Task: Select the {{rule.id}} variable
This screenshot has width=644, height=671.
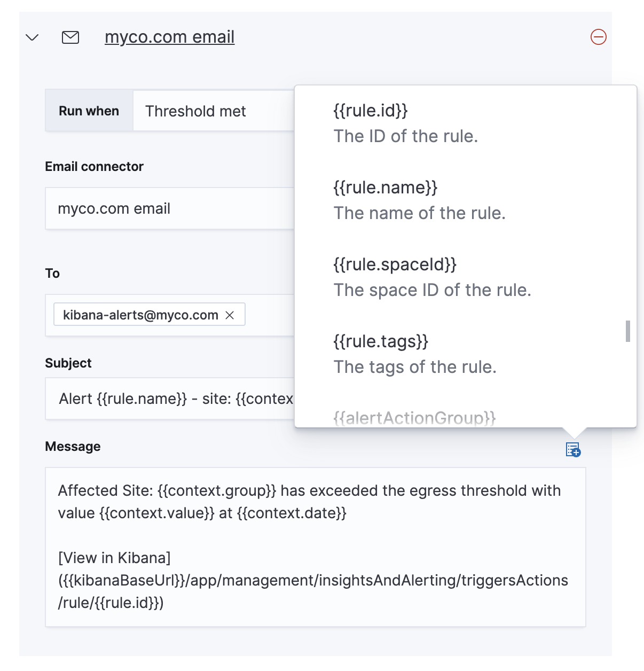Action: 371,111
